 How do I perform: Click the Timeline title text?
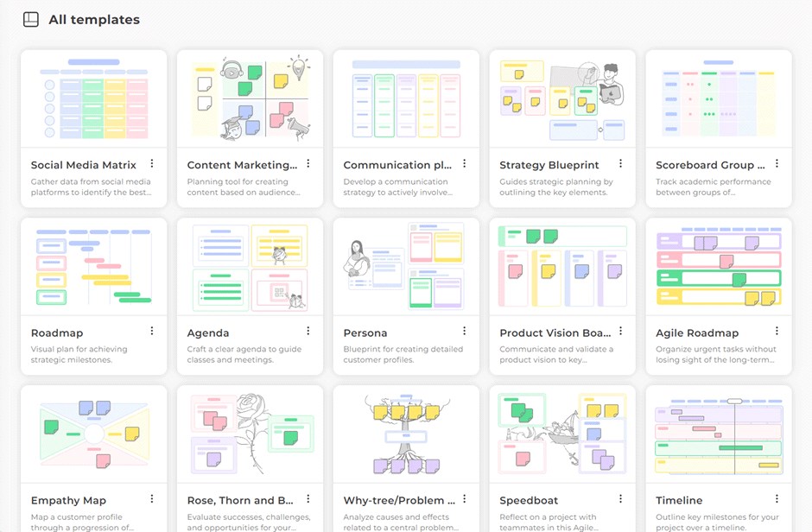[679, 500]
